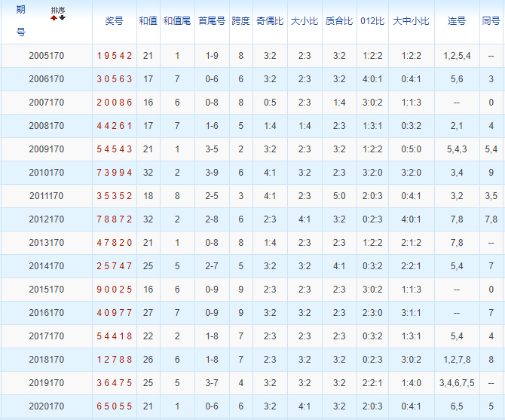Viewport: 505px width, 420px height.
Task: Click the 012比 column header
Action: tap(372, 21)
